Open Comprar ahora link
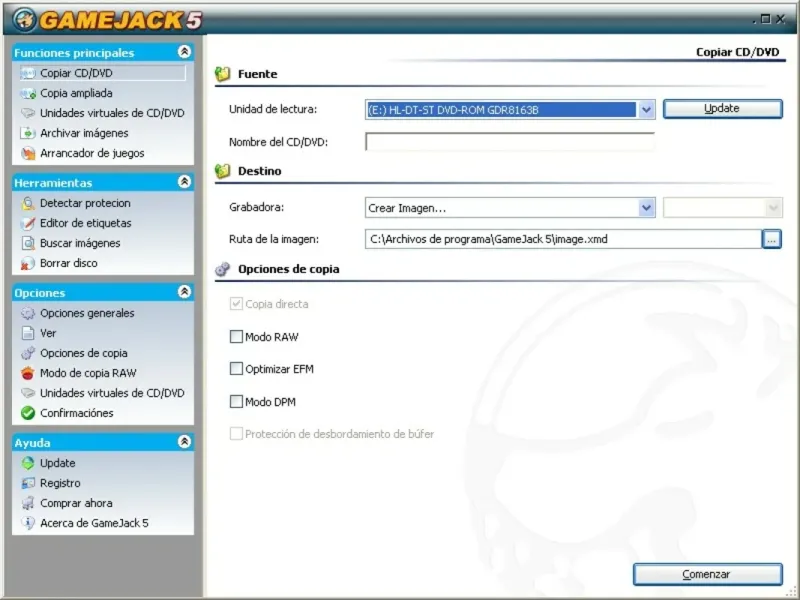 [x=76, y=503]
